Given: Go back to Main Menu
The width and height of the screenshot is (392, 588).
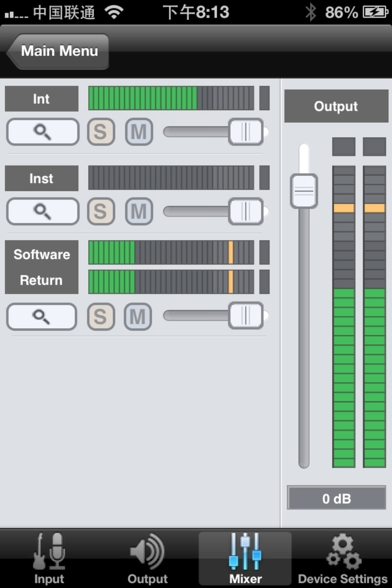Looking at the screenshot, I should click(x=58, y=51).
